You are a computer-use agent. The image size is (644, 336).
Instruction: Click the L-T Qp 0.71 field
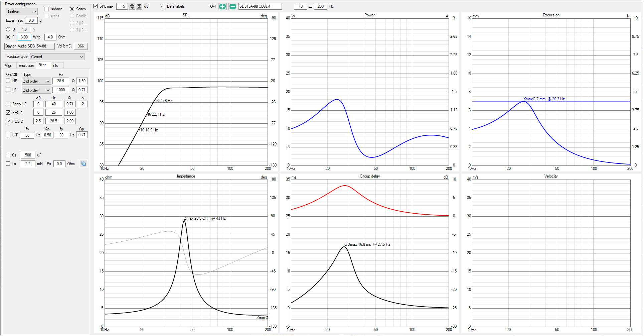click(x=82, y=135)
